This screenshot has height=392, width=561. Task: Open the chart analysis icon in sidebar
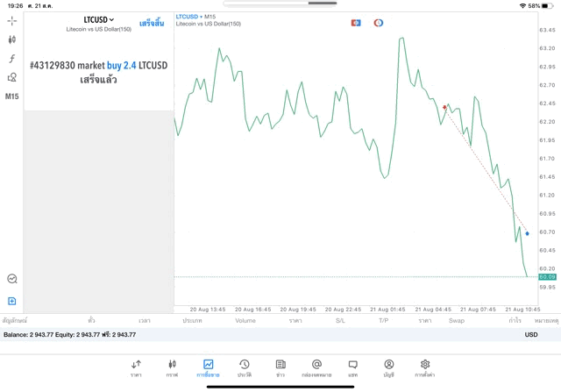click(x=11, y=279)
